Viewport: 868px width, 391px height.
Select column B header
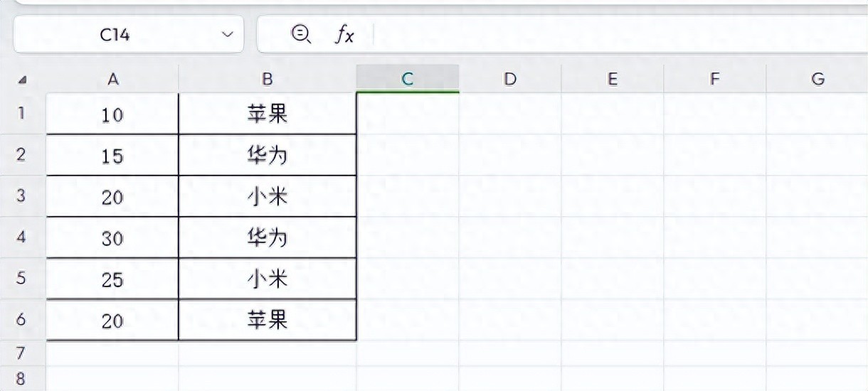point(268,80)
